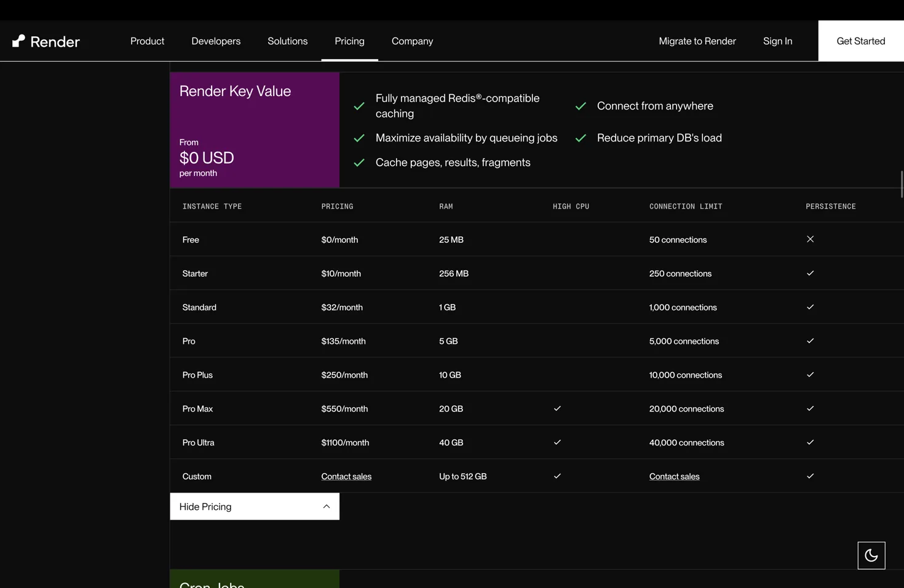Click green check beside Reduce primary DB's load
This screenshot has height=588, width=904.
point(581,138)
